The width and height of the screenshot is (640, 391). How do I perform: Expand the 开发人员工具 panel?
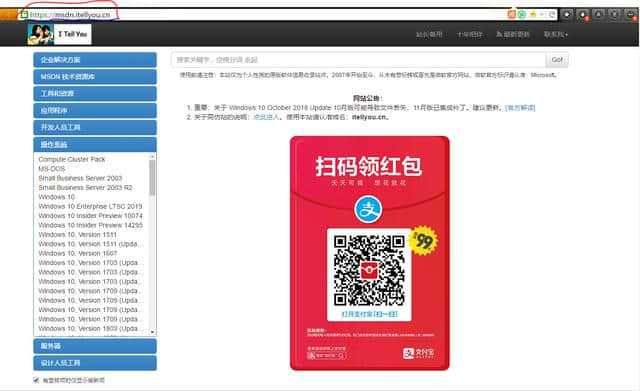tap(95, 127)
